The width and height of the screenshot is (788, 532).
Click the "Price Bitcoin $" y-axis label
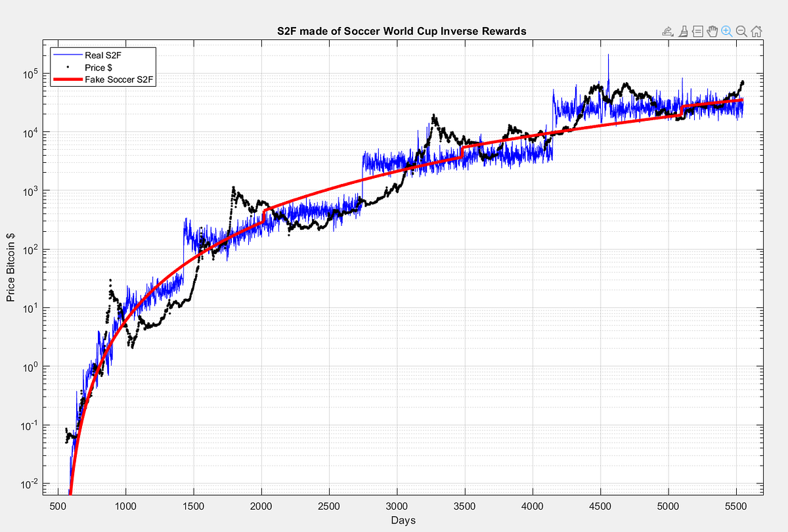(11, 267)
